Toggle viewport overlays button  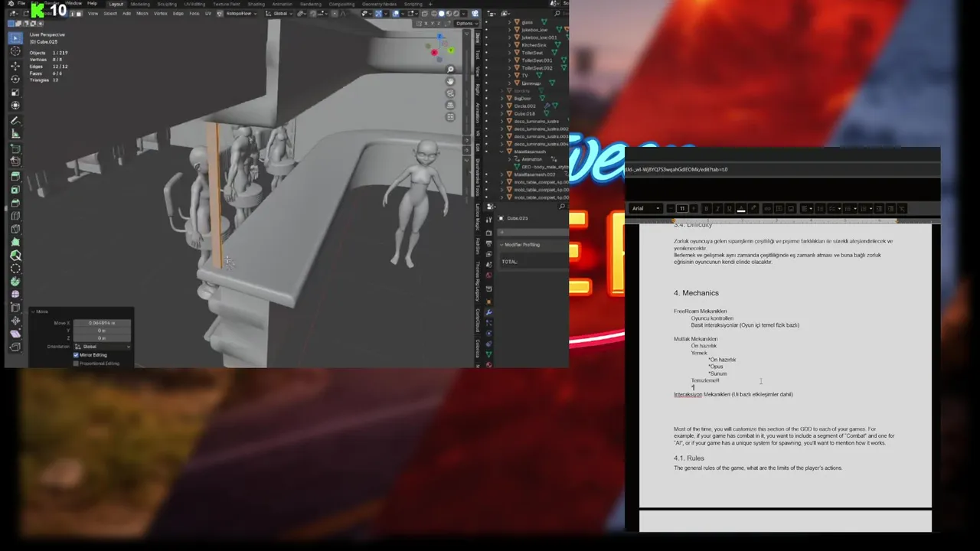(396, 13)
